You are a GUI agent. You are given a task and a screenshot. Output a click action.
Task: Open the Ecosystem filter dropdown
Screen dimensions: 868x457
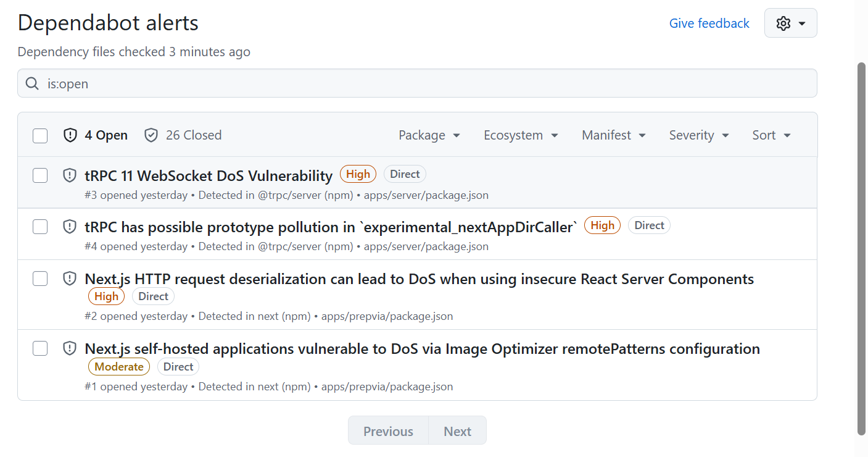pos(521,135)
